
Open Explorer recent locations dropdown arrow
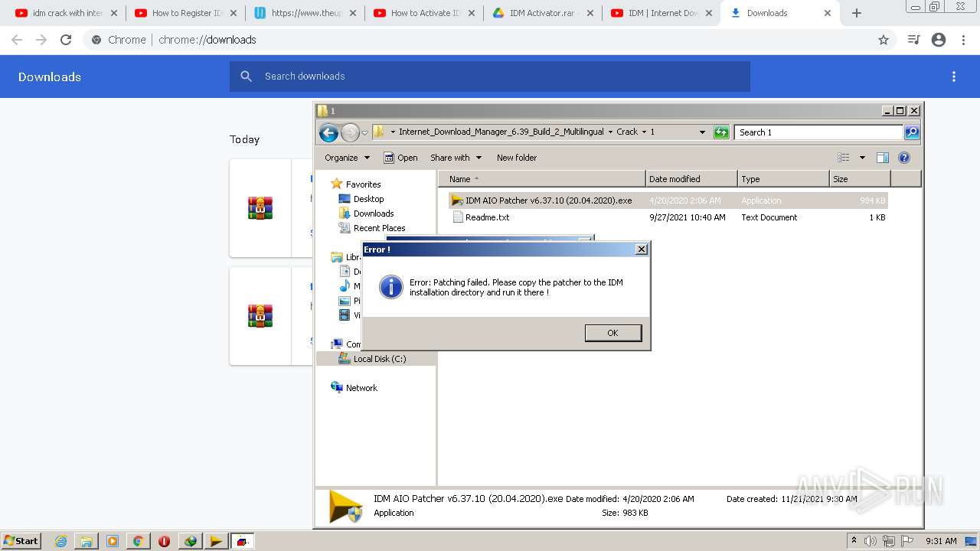(x=365, y=132)
